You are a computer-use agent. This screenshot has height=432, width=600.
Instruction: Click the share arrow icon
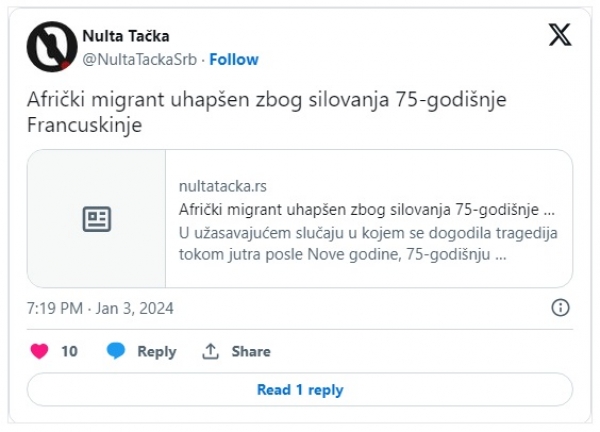pos(210,351)
